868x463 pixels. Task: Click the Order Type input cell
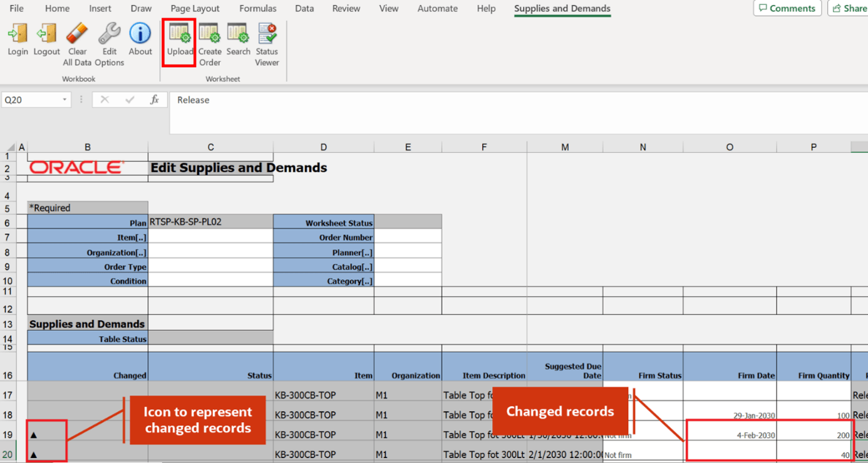[210, 266]
